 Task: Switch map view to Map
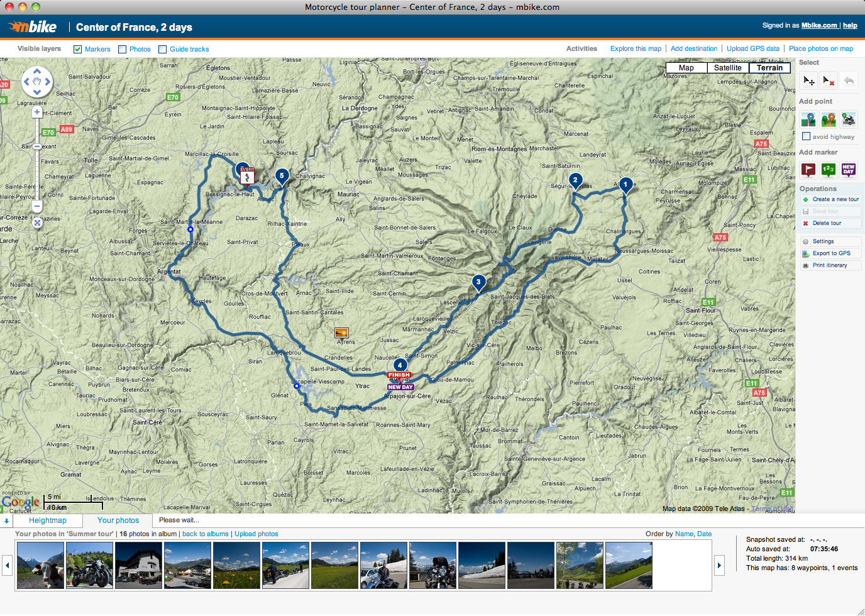[x=686, y=68]
